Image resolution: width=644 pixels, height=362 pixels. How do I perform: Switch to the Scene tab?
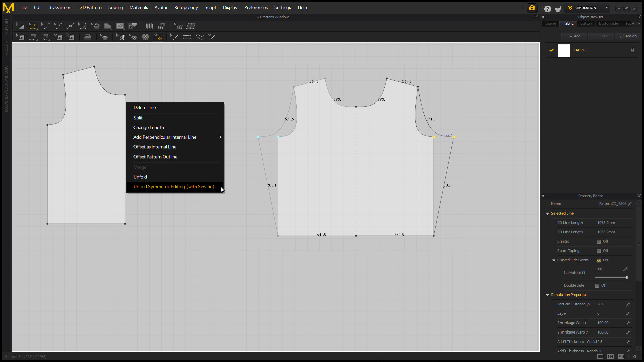pos(551,23)
